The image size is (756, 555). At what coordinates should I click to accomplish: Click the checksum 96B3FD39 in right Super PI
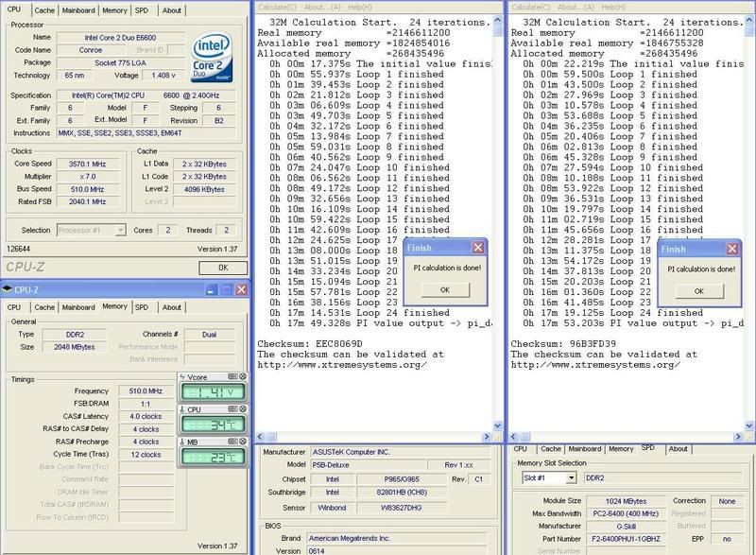coord(593,344)
